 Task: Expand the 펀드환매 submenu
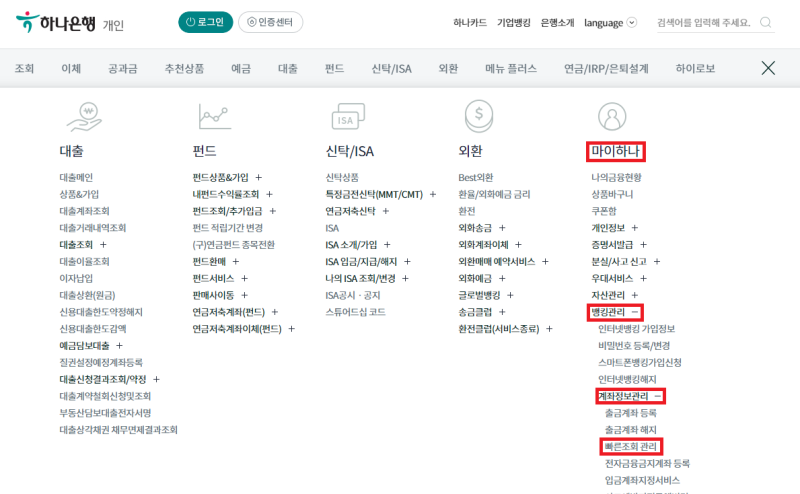[x=236, y=261]
